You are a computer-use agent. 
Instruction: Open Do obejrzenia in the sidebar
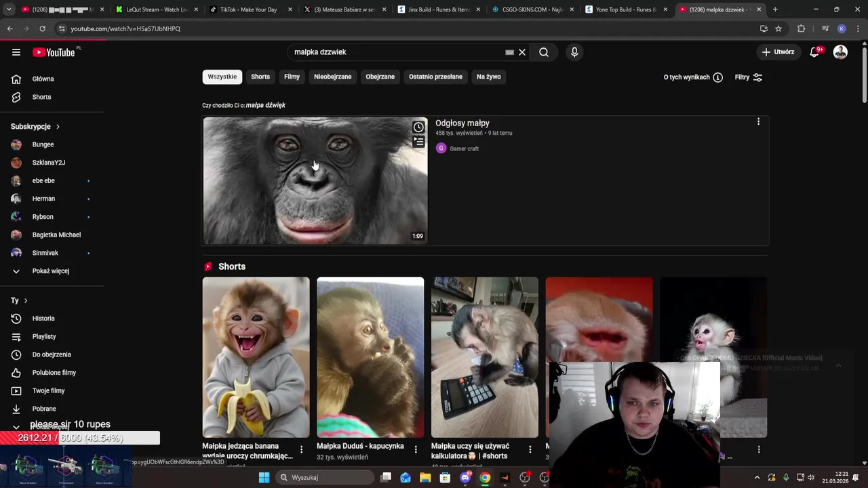52,354
